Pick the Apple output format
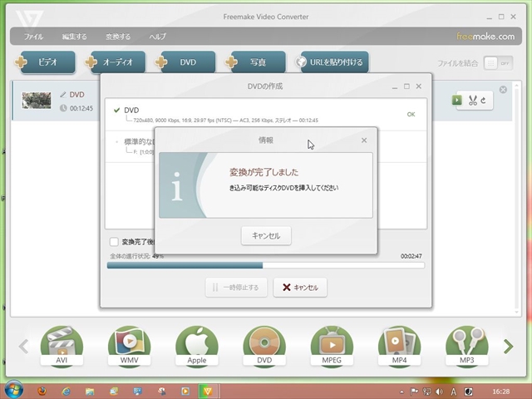The width and height of the screenshot is (532, 399). pos(196,345)
